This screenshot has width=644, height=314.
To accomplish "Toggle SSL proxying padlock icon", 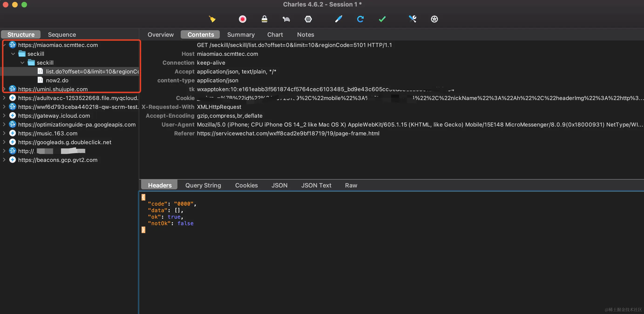I will pos(264,19).
